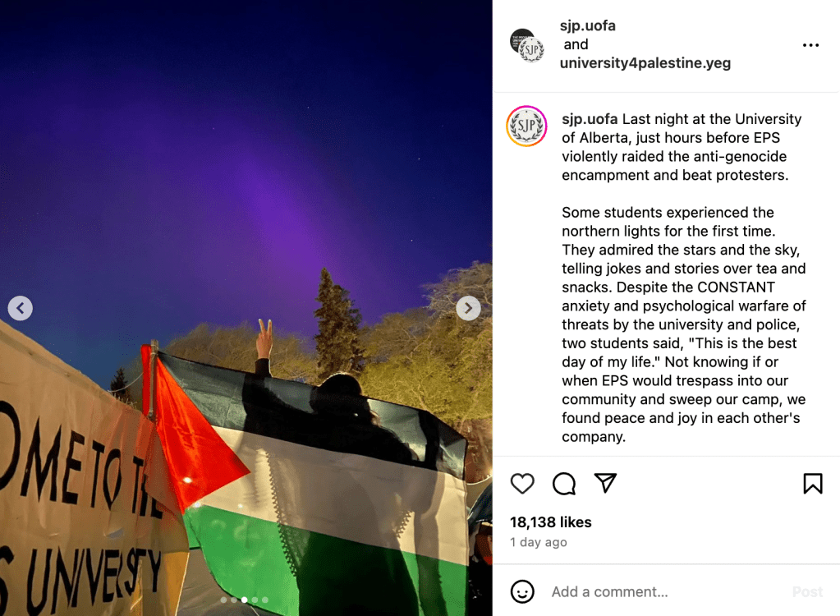Share the post using the paper plane icon
The width and height of the screenshot is (840, 616).
coord(605,483)
